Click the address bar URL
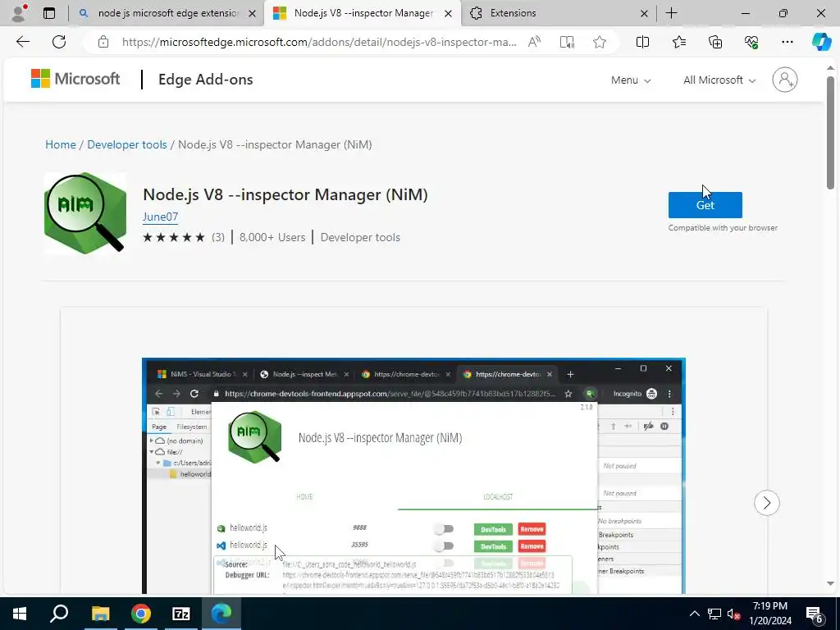 click(x=319, y=42)
